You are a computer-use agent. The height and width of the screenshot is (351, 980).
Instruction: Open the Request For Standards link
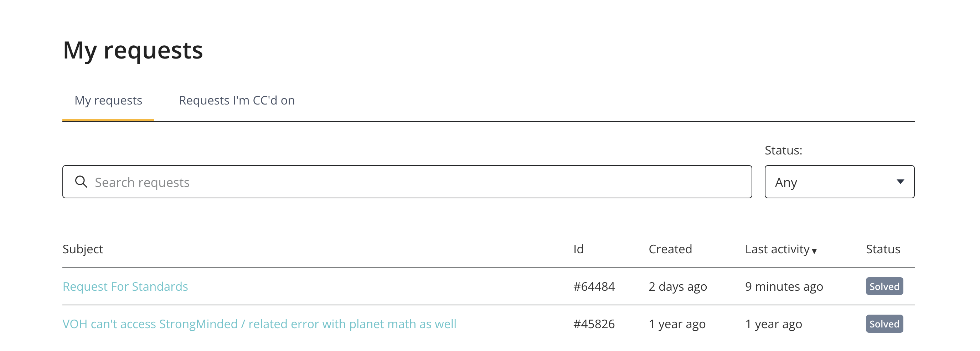[x=125, y=286]
